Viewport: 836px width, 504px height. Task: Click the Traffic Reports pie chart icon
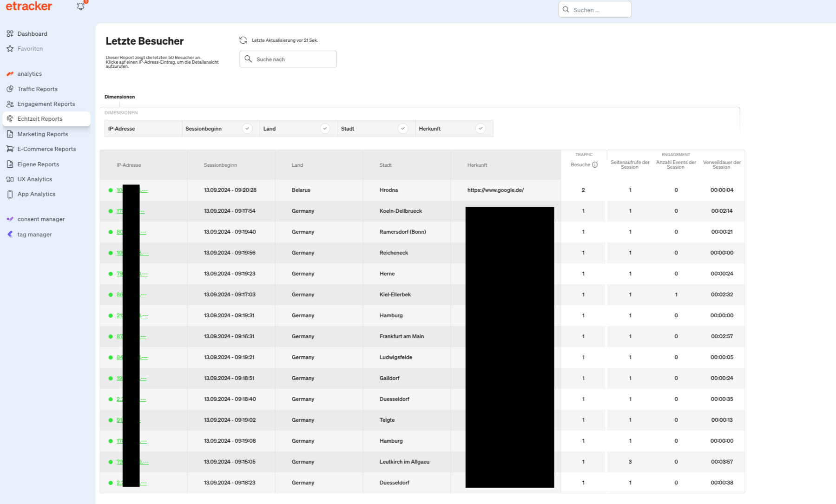pyautogui.click(x=10, y=89)
